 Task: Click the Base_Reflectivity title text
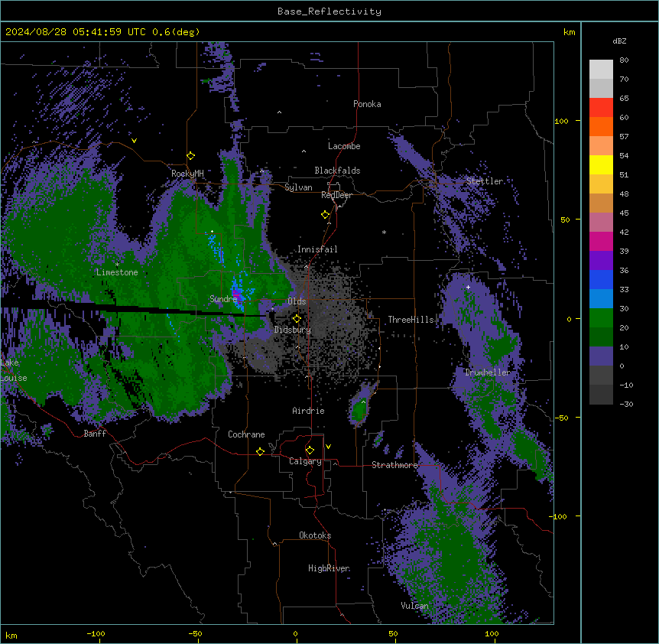pos(329,11)
